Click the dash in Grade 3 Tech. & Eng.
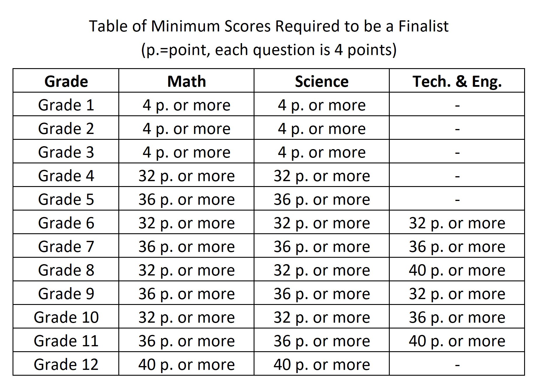The height and width of the screenshot is (392, 539). pos(457,153)
